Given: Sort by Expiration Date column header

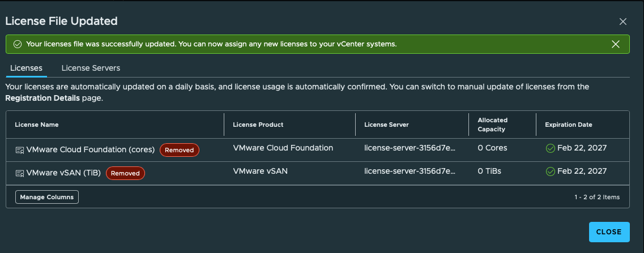Looking at the screenshot, I should point(569,125).
